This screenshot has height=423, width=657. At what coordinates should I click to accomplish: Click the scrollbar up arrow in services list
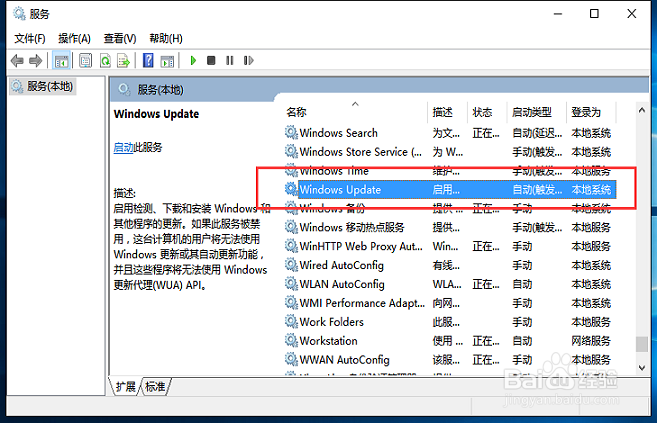[x=641, y=110]
